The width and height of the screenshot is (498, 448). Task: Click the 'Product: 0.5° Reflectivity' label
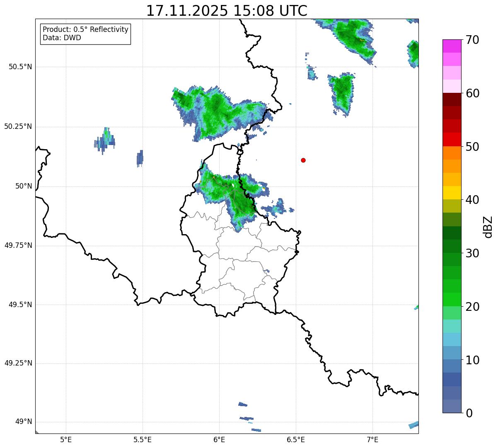pyautogui.click(x=86, y=30)
